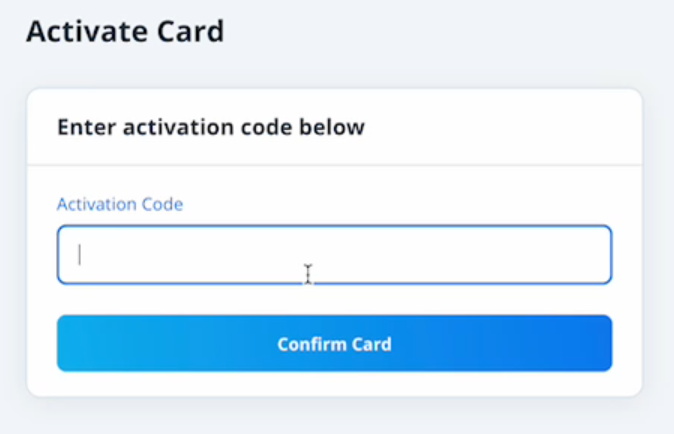
Task: Confirm the card activation
Action: point(334,344)
